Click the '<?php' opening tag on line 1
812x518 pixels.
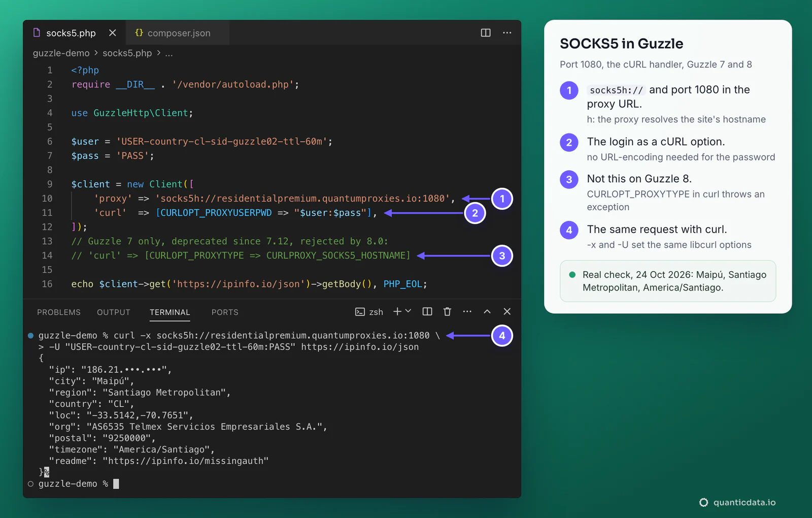(x=85, y=70)
